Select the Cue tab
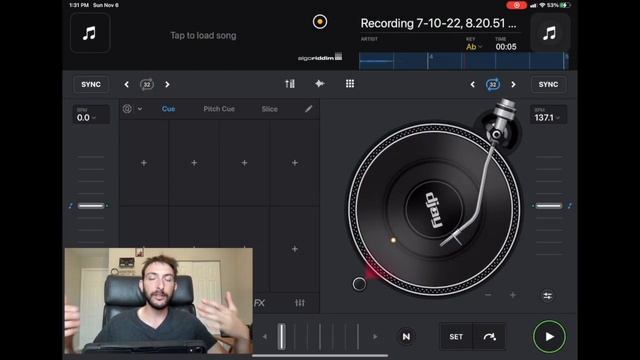Viewport: 640px width, 360px height. click(169, 109)
